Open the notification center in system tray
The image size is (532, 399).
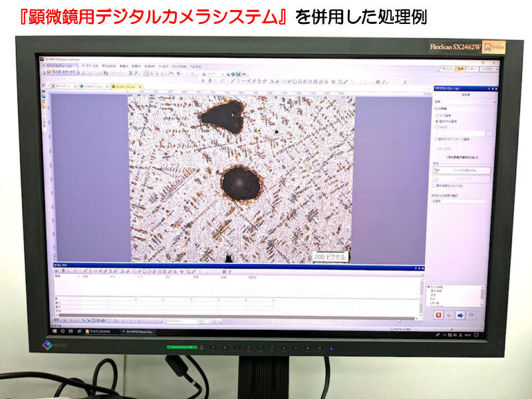coord(476,335)
